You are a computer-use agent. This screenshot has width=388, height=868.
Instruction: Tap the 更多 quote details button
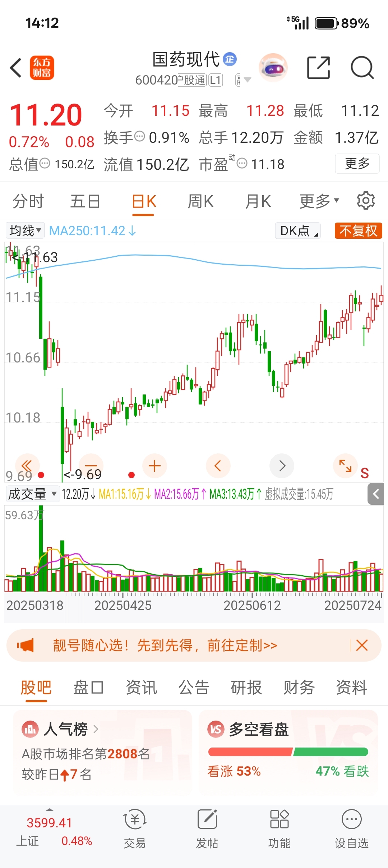pos(357,163)
